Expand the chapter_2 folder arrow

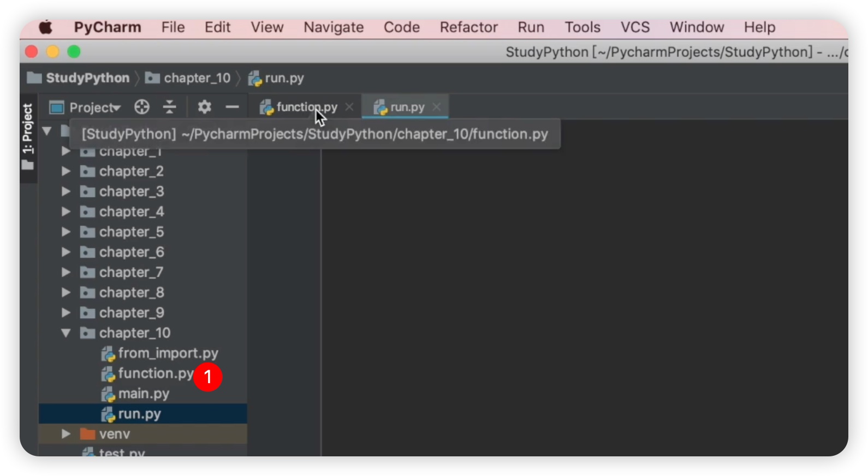click(66, 171)
